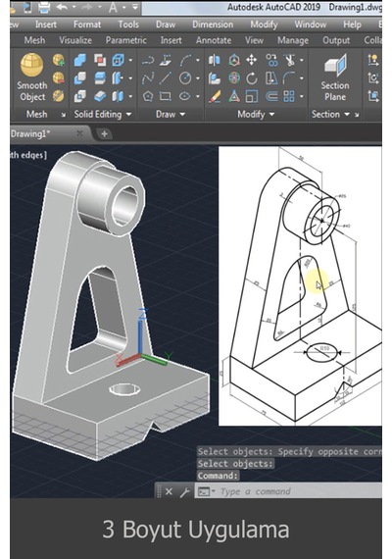Select the Slice tool
The image size is (392, 559).
(x=100, y=77)
